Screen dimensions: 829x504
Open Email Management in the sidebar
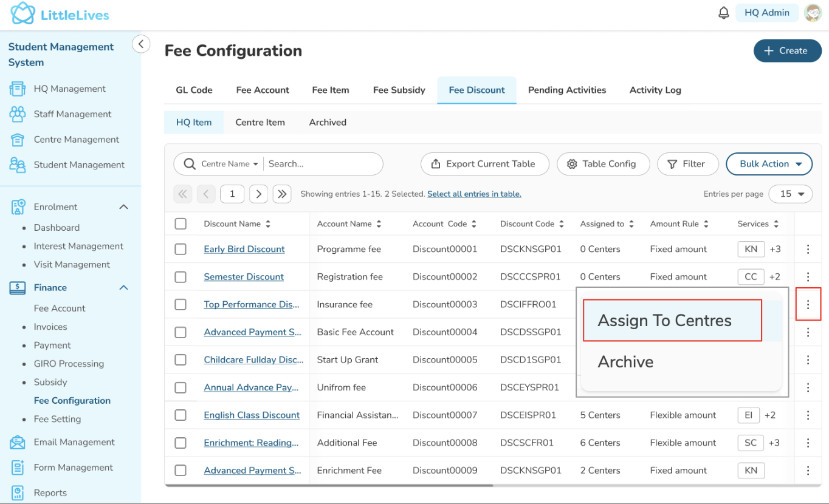coord(74,442)
